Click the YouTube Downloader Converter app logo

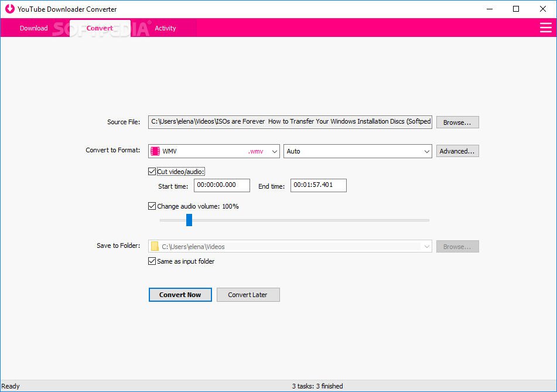point(9,9)
